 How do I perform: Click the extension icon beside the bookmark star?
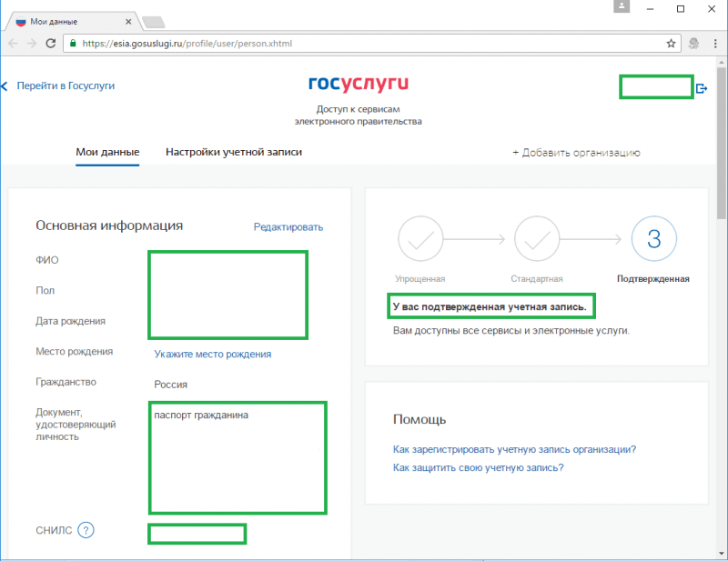pyautogui.click(x=693, y=43)
